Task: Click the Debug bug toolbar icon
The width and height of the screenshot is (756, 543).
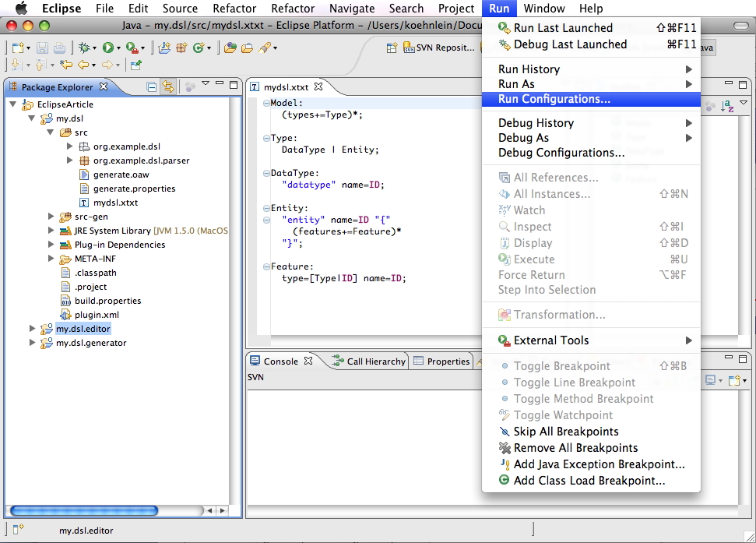Action: pos(84,48)
